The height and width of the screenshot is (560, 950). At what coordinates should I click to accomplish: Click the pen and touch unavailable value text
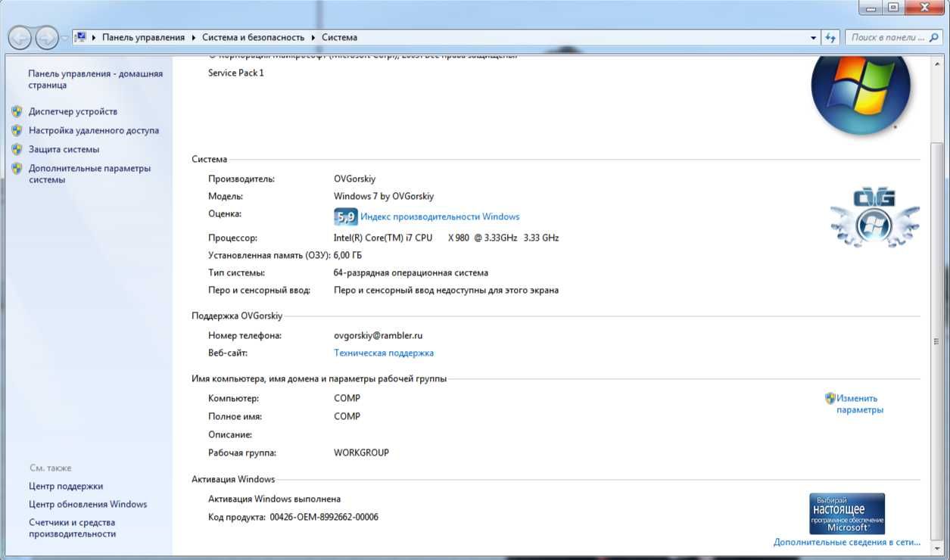(x=446, y=290)
